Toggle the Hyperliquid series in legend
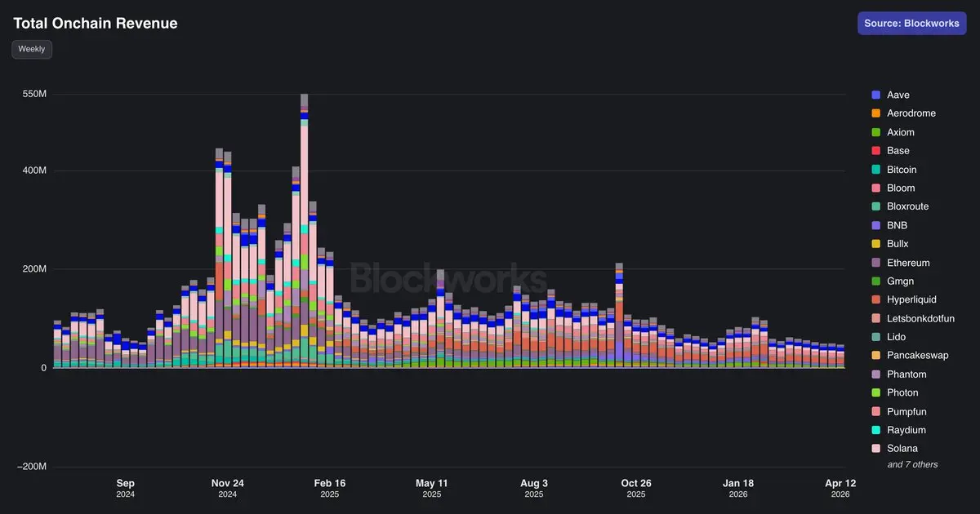 (x=903, y=300)
